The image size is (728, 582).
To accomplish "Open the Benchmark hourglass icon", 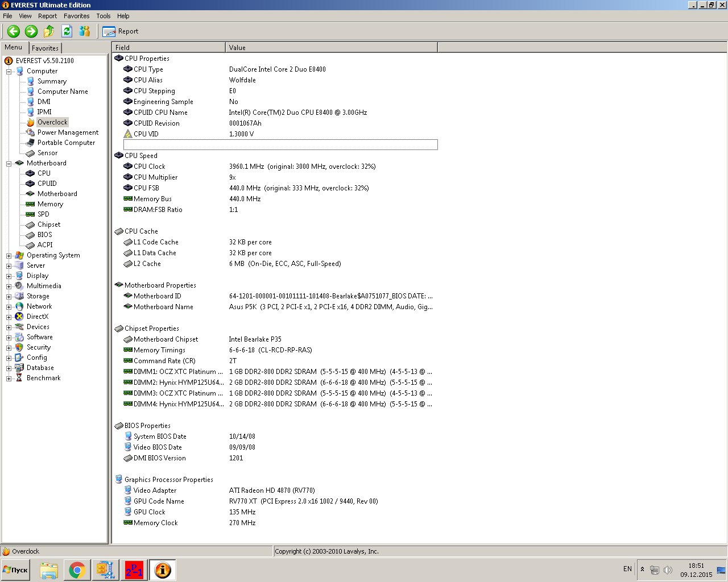I will [x=19, y=378].
